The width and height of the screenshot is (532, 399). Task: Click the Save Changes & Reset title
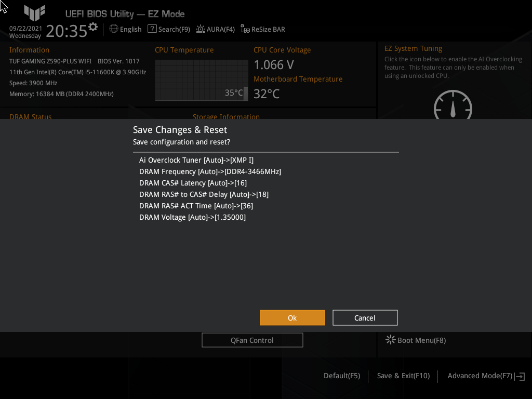tap(180, 130)
